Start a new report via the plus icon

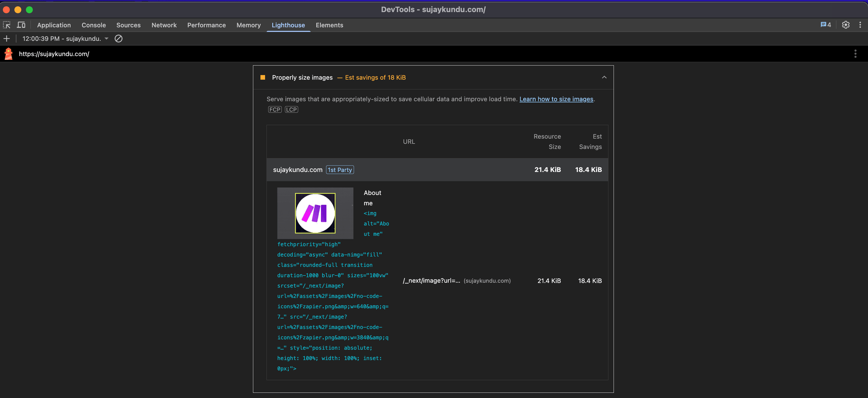click(6, 38)
